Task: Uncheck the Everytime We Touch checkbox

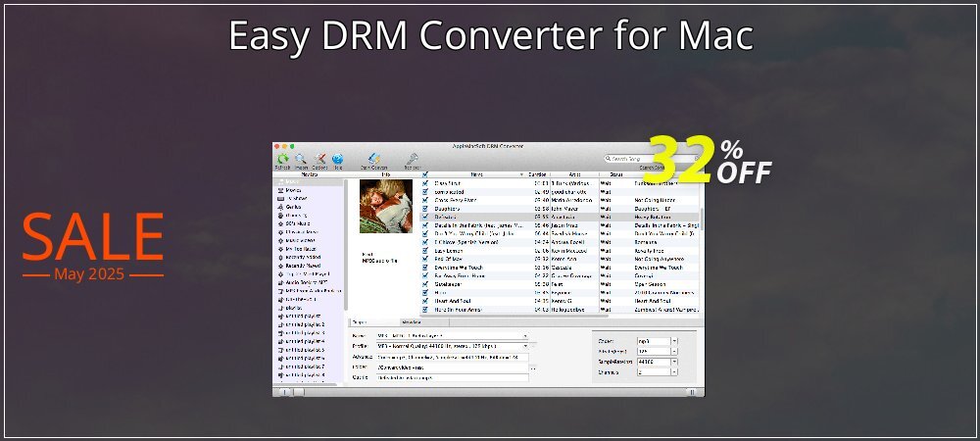Action: pyautogui.click(x=425, y=268)
